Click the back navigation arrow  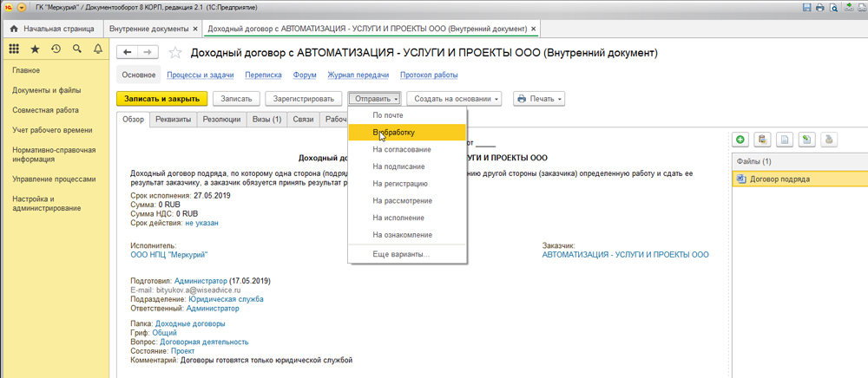128,53
